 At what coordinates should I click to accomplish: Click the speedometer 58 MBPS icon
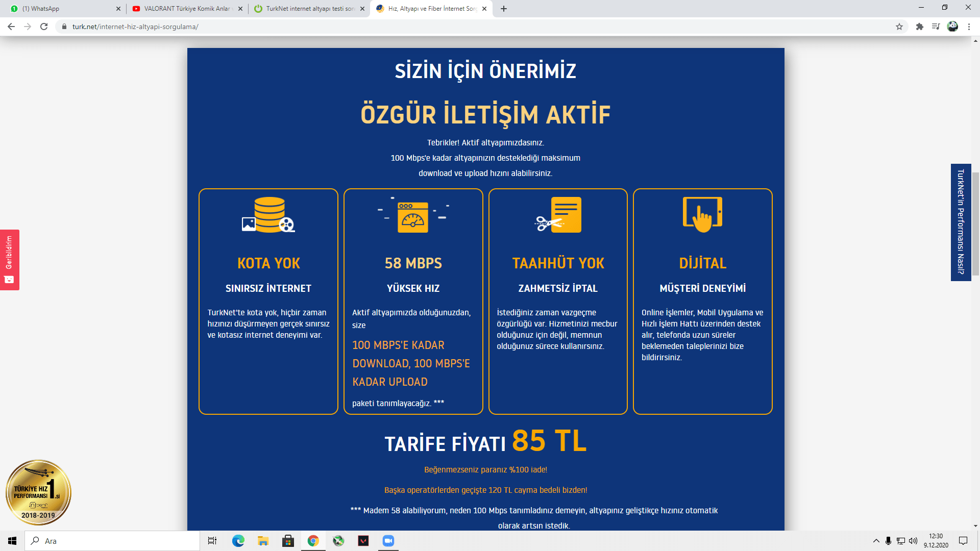413,216
